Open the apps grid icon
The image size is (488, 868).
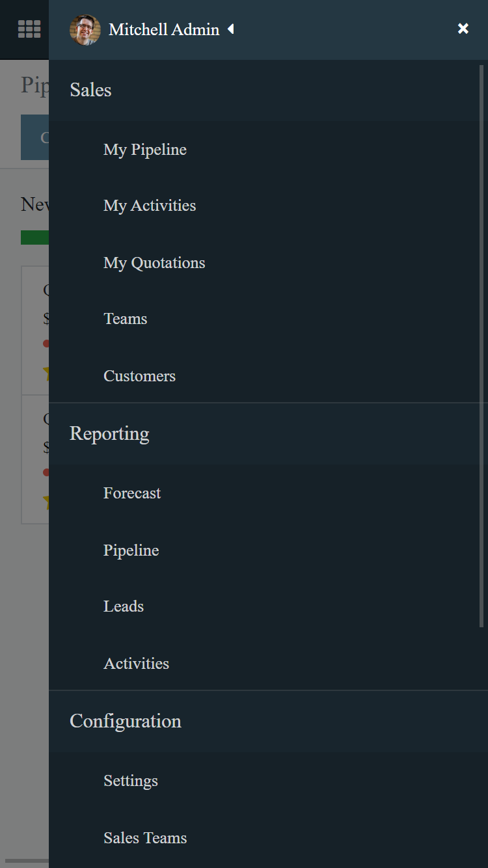[29, 29]
